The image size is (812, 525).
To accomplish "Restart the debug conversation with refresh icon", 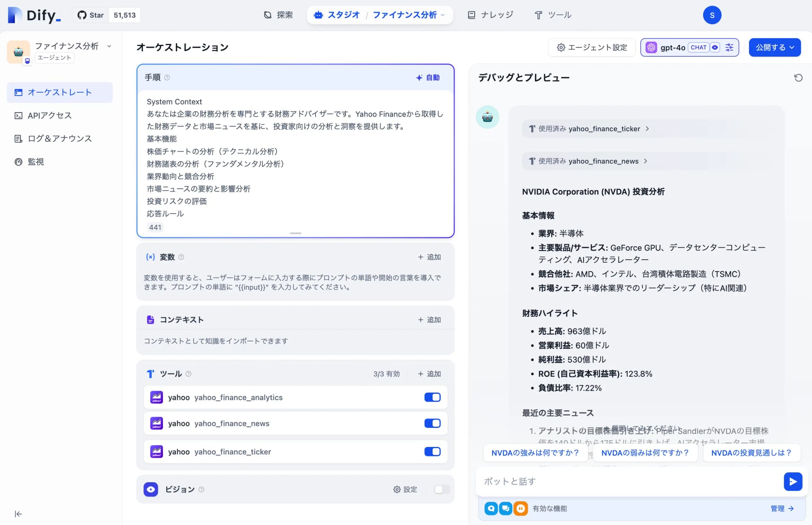I will tap(798, 78).
